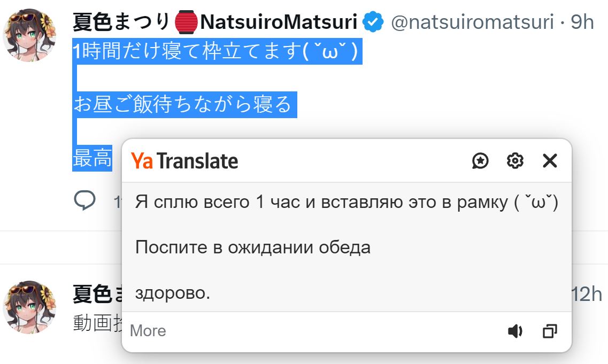Image resolution: width=608 pixels, height=364 pixels.
Task: Open the More link in the translate popup
Action: coord(148,331)
